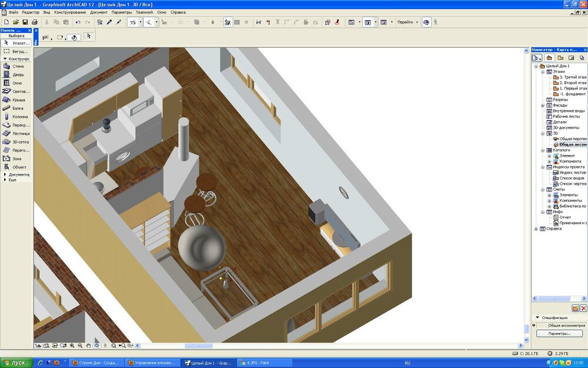Open the Конструирование menu

point(69,12)
